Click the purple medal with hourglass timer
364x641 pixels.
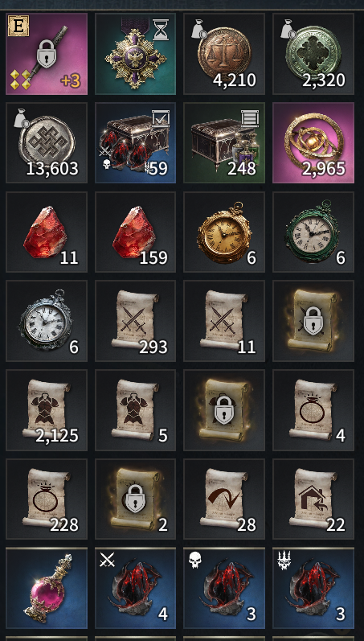[136, 54]
